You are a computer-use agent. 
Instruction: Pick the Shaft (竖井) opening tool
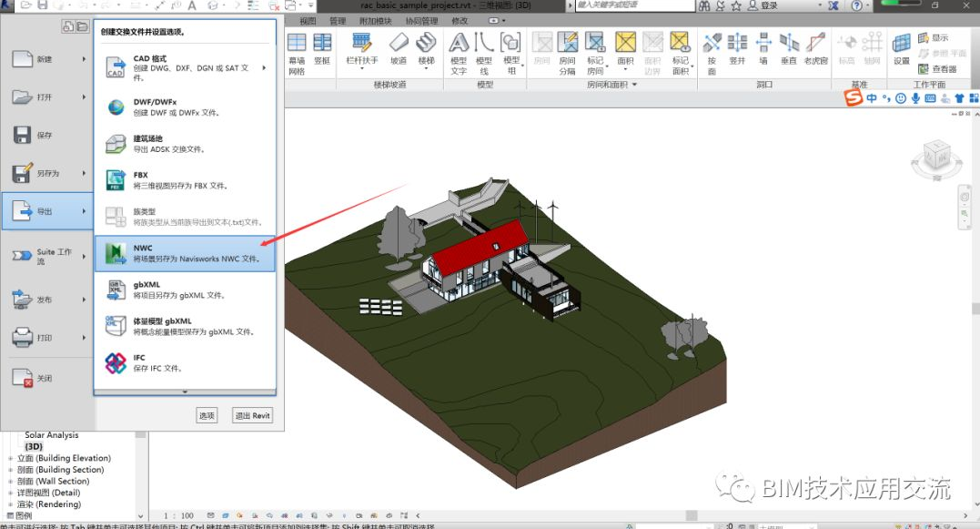[x=737, y=50]
